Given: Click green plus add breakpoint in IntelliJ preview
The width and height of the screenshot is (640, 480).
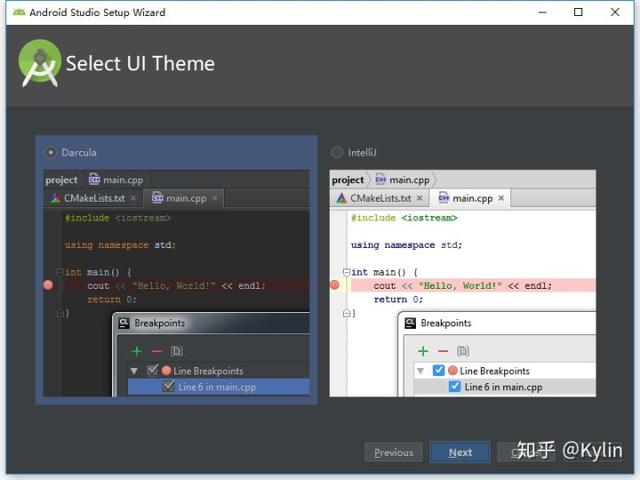Looking at the screenshot, I should pos(423,351).
